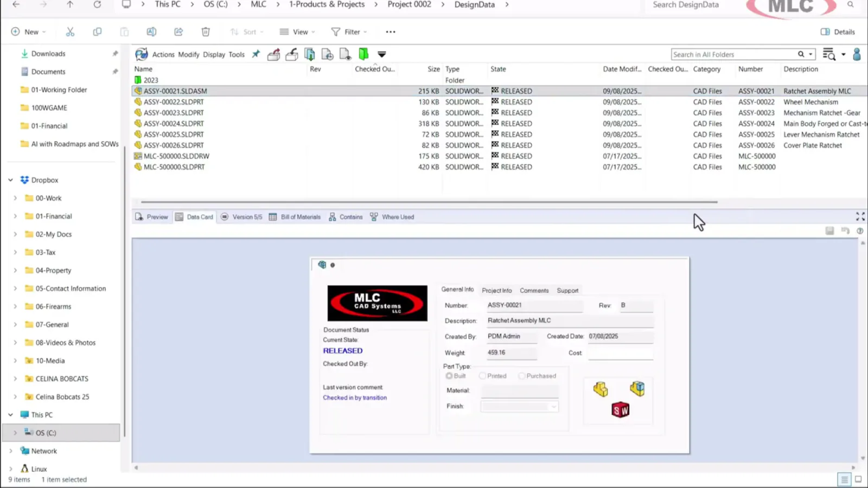Toggle the Details pane button
This screenshot has width=868, height=488.
(x=838, y=32)
